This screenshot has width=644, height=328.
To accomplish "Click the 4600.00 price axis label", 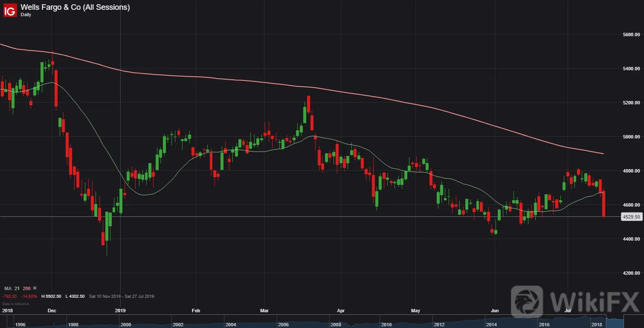I will tap(631, 205).
